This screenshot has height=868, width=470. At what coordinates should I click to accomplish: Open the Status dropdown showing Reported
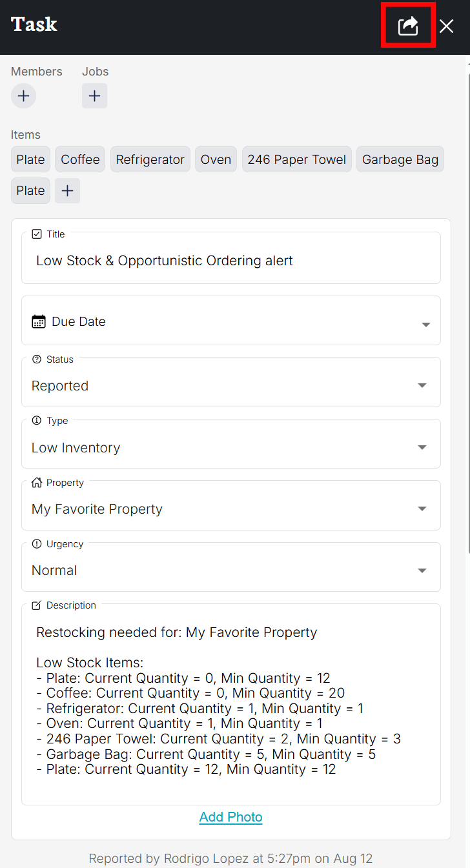(422, 386)
